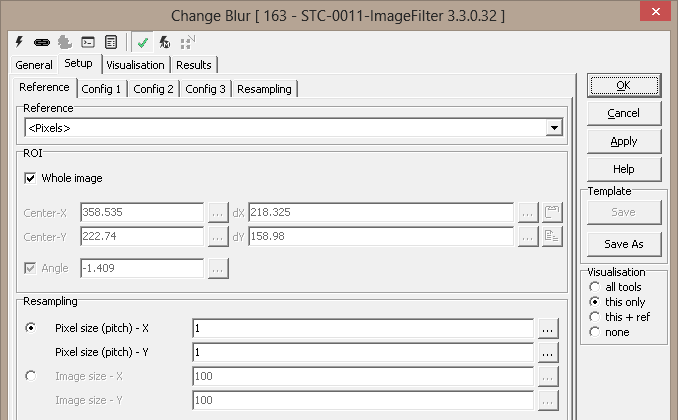Toggle the green checkmark toolbar button
Screen dimensions: 678x420
[x=143, y=43]
